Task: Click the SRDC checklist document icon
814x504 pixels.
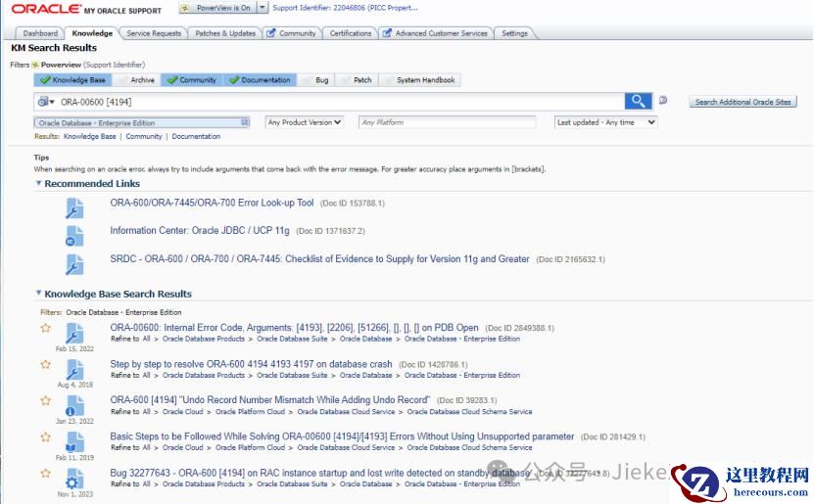Action: coord(74,264)
